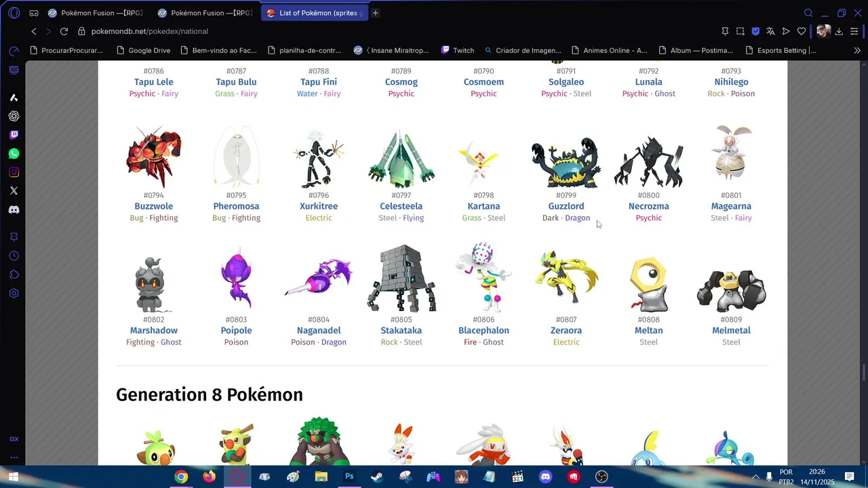Go back to the previous page
The image size is (868, 488).
click(34, 31)
